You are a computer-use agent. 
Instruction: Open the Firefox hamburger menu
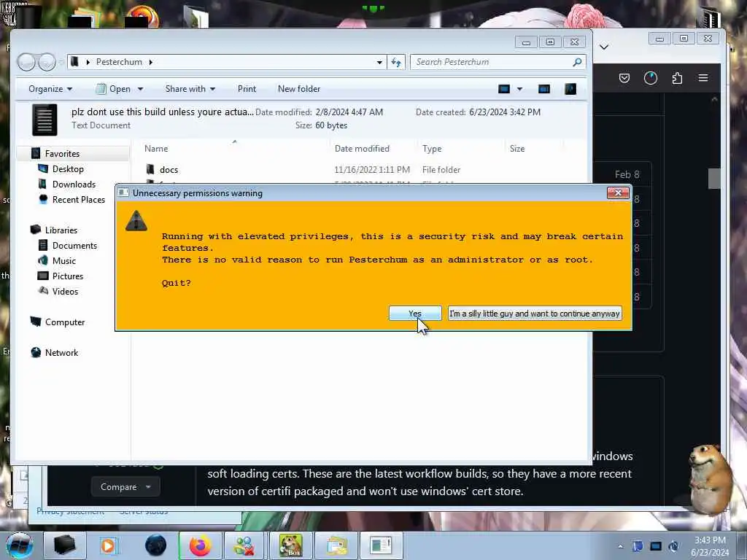pyautogui.click(x=703, y=78)
